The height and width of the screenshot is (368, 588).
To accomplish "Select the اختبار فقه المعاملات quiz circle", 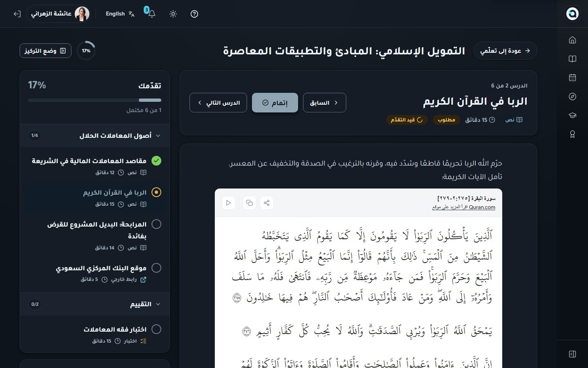I will 156,329.
